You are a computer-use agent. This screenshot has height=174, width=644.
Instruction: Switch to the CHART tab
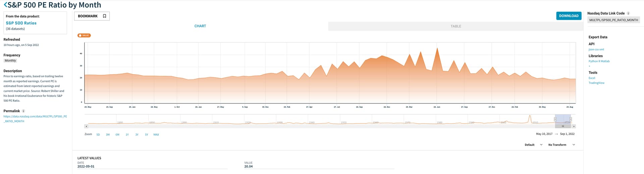pyautogui.click(x=200, y=26)
